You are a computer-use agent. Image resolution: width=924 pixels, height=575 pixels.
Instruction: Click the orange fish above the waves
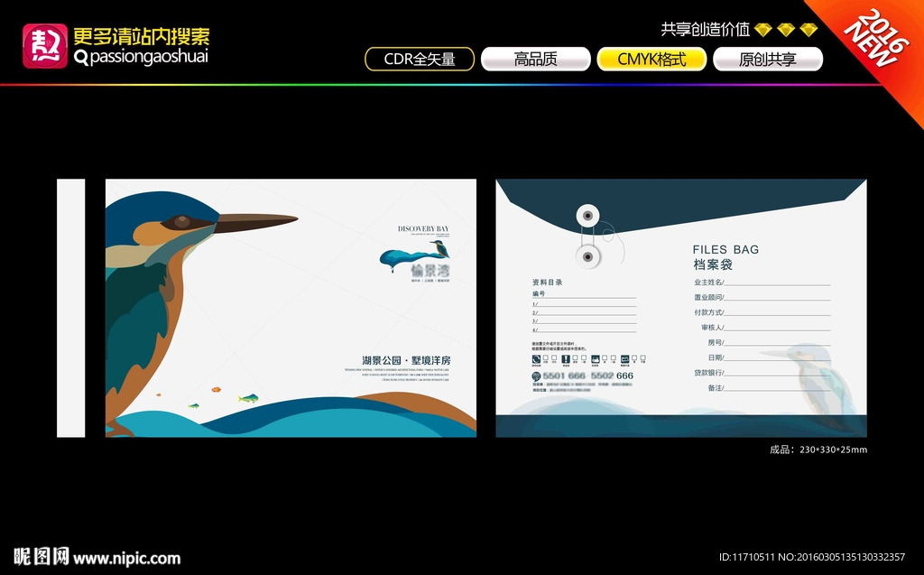(217, 389)
